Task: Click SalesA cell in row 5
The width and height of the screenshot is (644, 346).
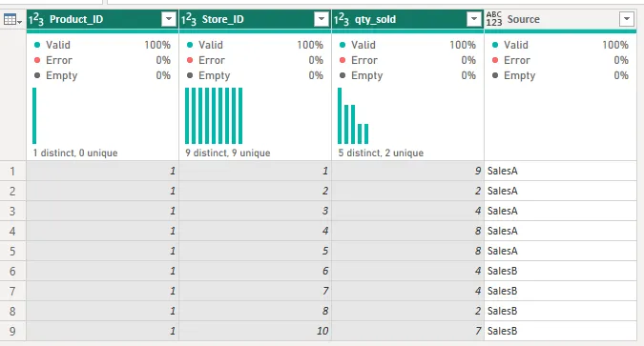Action: point(561,251)
